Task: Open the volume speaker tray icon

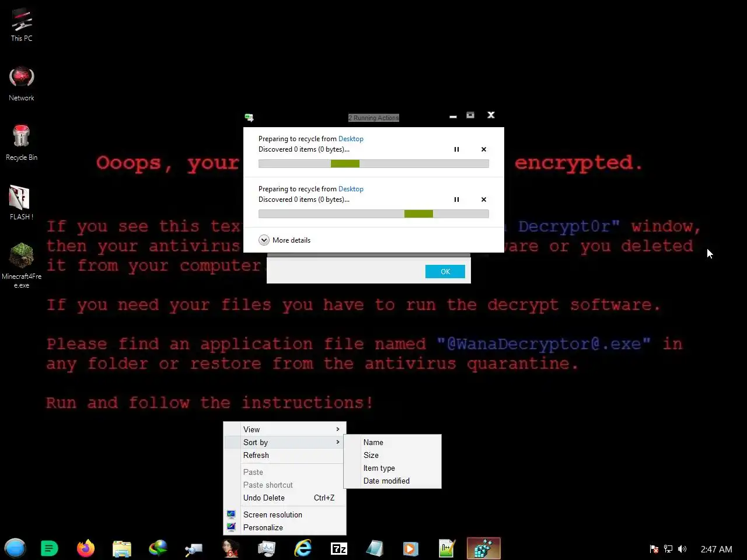Action: point(682,549)
